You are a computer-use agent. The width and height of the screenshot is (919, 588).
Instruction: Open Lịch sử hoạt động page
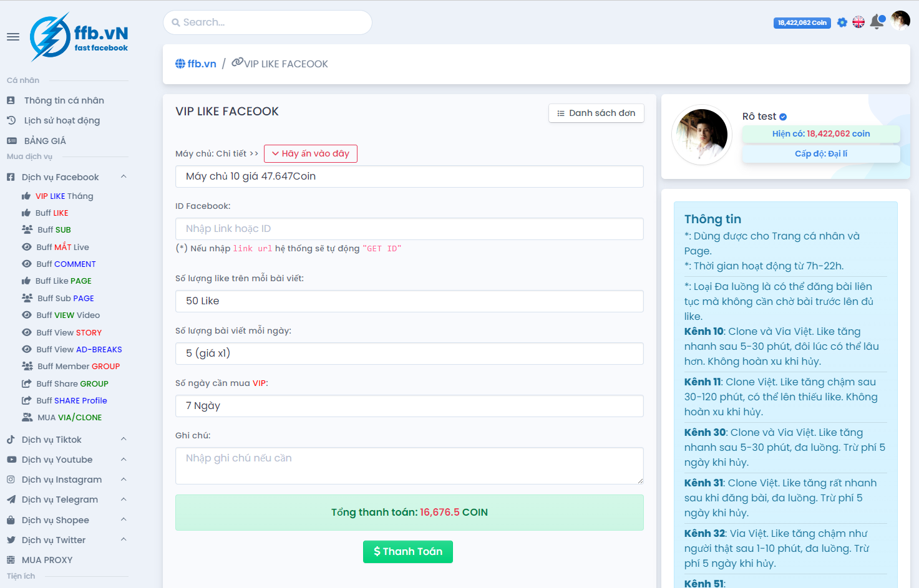(x=62, y=120)
